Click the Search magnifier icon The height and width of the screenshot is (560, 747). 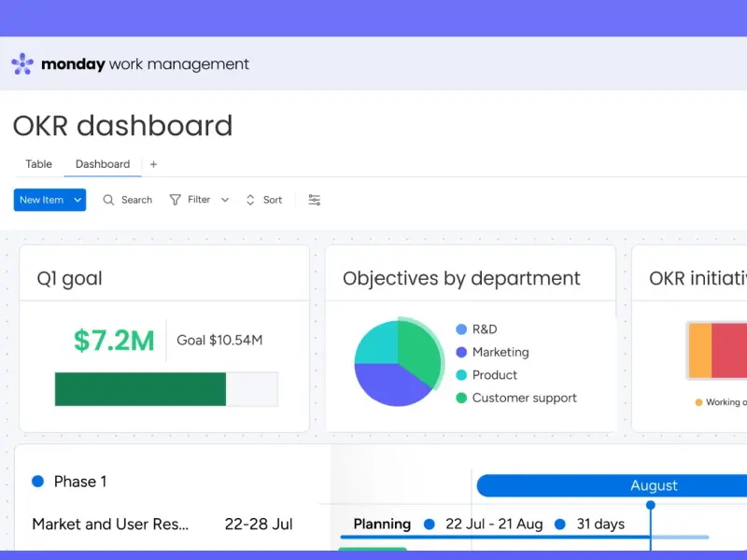(108, 200)
